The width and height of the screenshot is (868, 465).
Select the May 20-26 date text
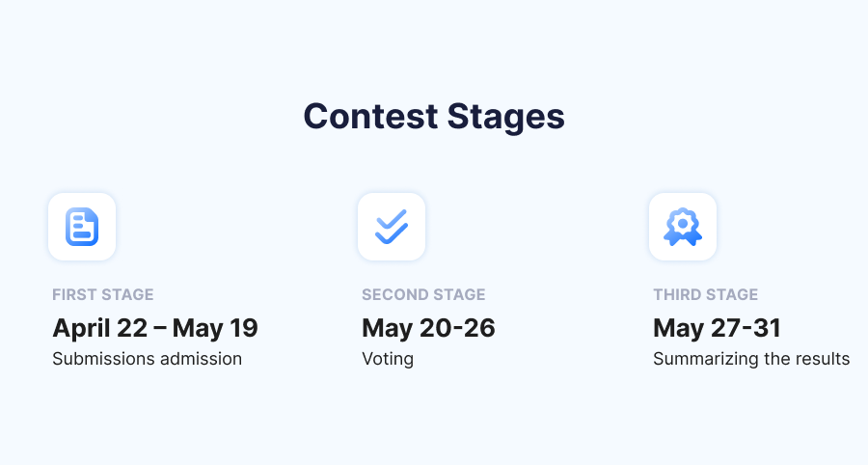[x=428, y=328]
